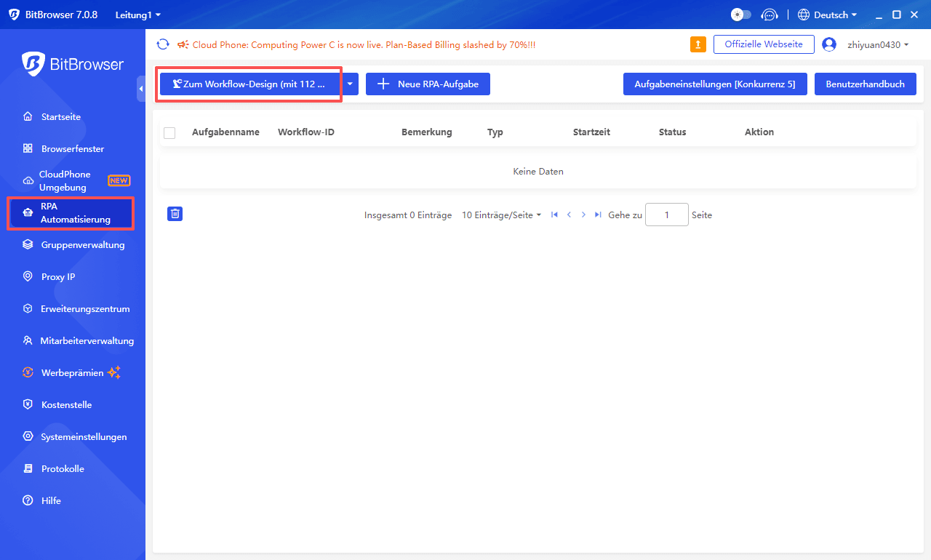Create a Neue RPA-Aufgabe

428,84
